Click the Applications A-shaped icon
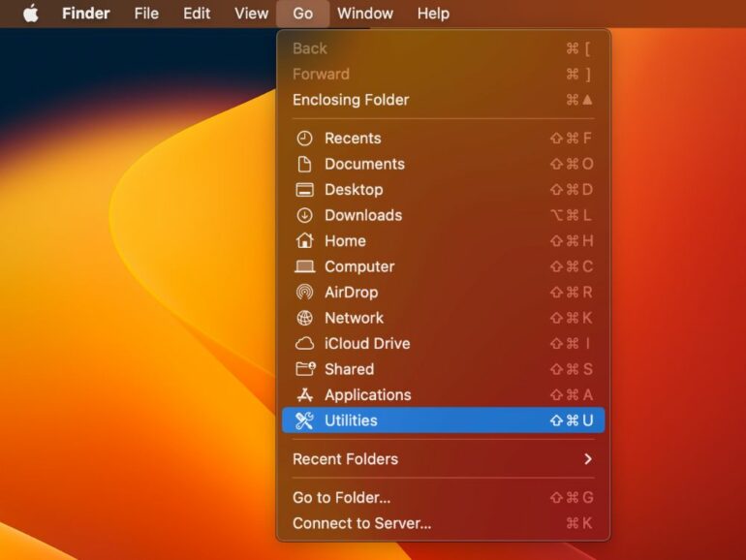Image resolution: width=746 pixels, height=560 pixels. pos(304,394)
